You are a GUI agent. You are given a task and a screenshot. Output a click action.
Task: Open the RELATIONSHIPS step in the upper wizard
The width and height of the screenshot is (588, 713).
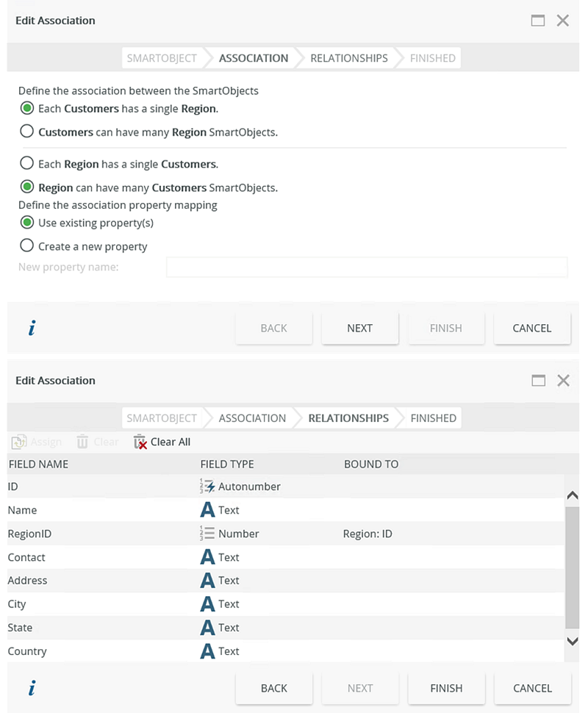coord(348,58)
